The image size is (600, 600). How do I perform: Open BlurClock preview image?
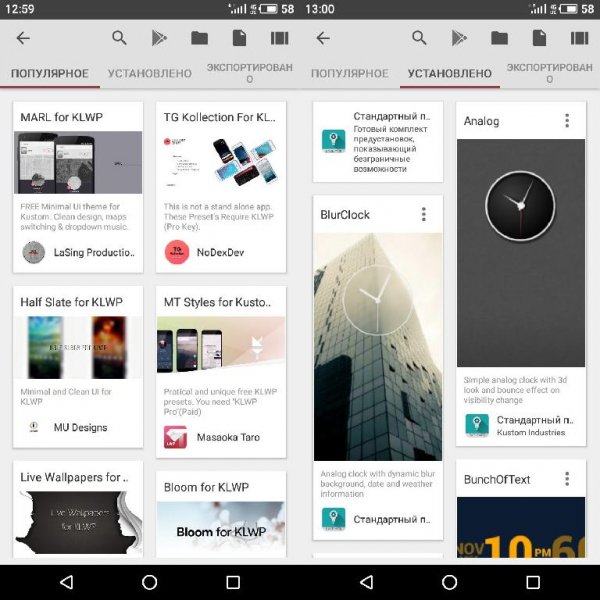click(378, 347)
